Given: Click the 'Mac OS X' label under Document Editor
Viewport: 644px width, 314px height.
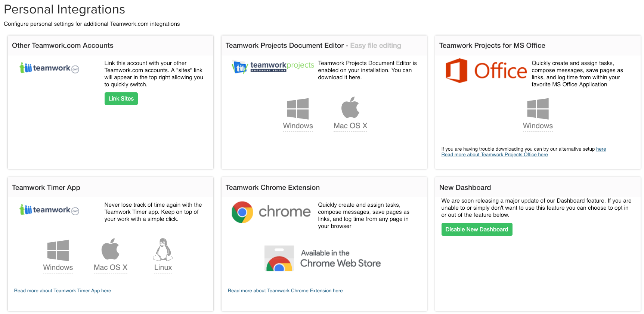Looking at the screenshot, I should [x=350, y=126].
